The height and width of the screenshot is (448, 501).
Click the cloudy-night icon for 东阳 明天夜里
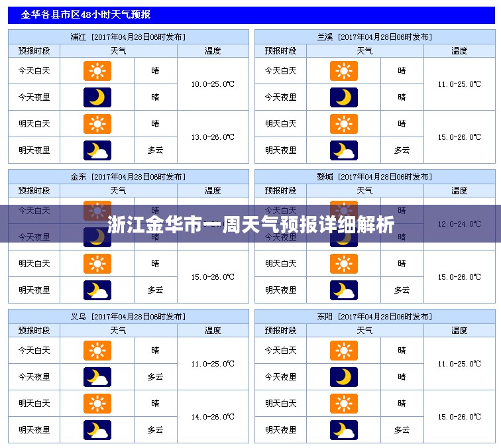click(x=344, y=430)
